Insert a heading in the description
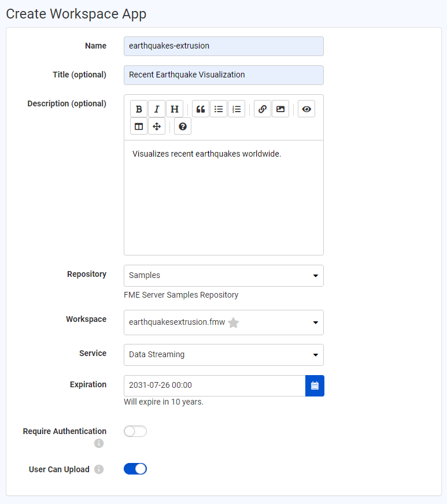The width and height of the screenshot is (447, 504). click(174, 109)
